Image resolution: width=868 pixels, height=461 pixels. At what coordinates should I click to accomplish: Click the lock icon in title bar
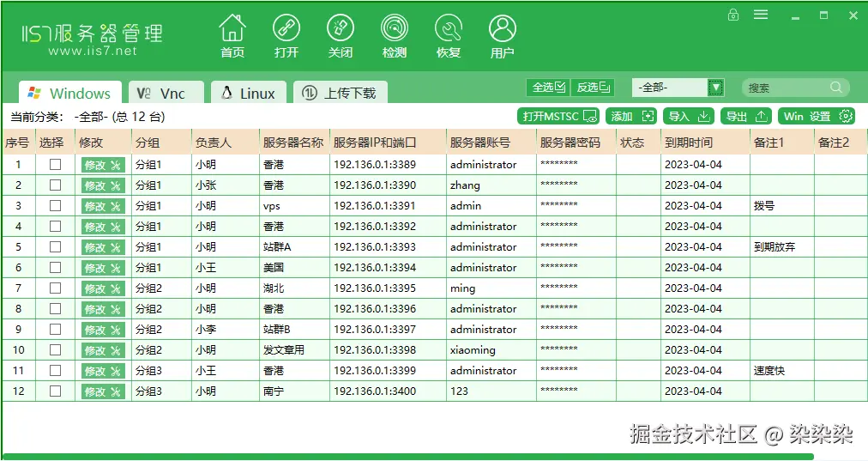733,15
